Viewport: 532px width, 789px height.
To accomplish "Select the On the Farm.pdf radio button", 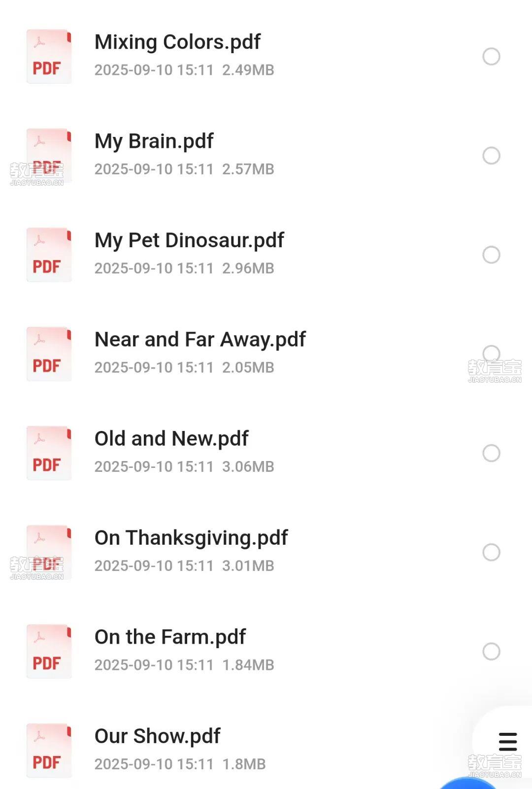I will pyautogui.click(x=491, y=652).
